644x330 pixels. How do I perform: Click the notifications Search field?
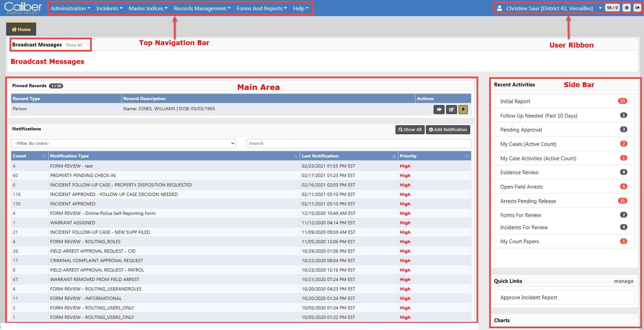click(x=358, y=143)
